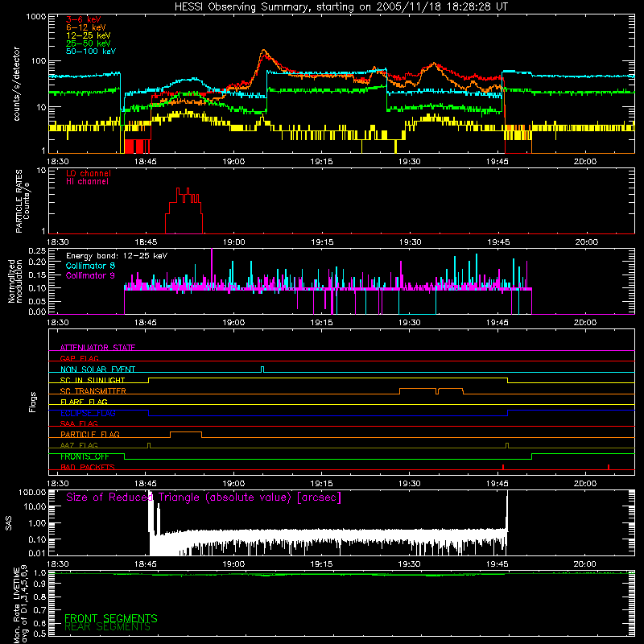Click the Size of Reduced Triangle label
Viewport: 644px width, 644px height.
click(204, 497)
